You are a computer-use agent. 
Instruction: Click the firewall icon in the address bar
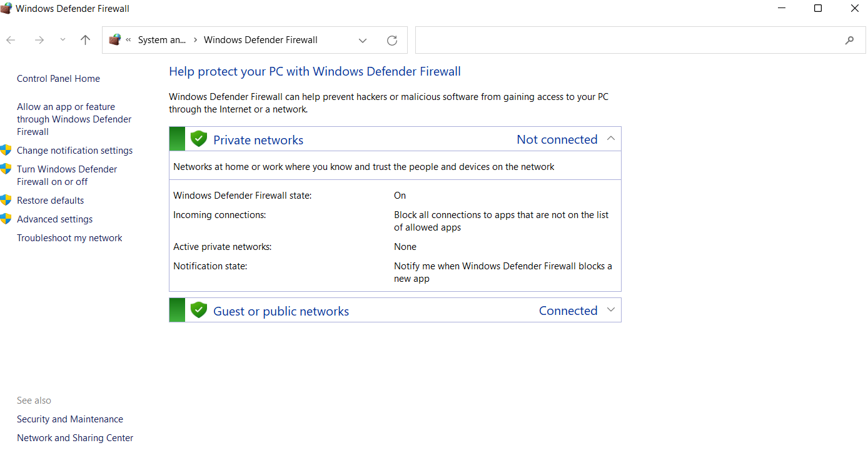[x=114, y=40]
